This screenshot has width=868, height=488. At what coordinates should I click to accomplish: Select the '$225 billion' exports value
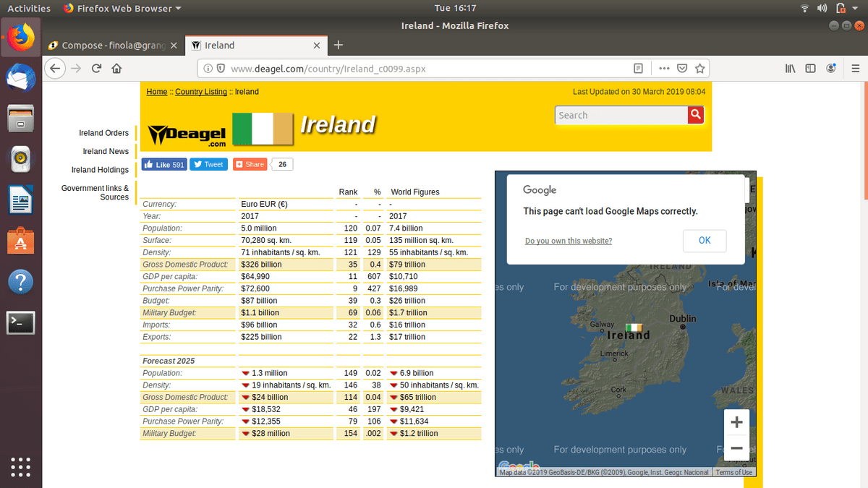[262, 338]
